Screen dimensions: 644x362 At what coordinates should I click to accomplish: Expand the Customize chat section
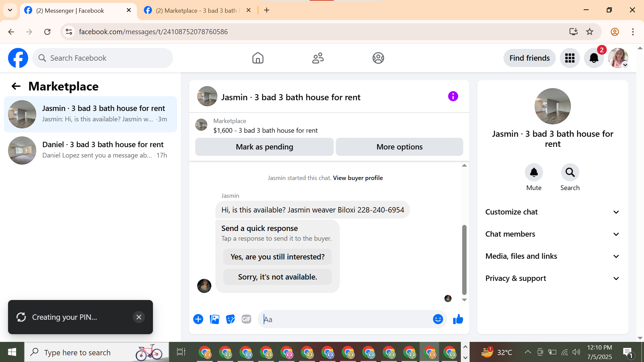click(x=552, y=212)
